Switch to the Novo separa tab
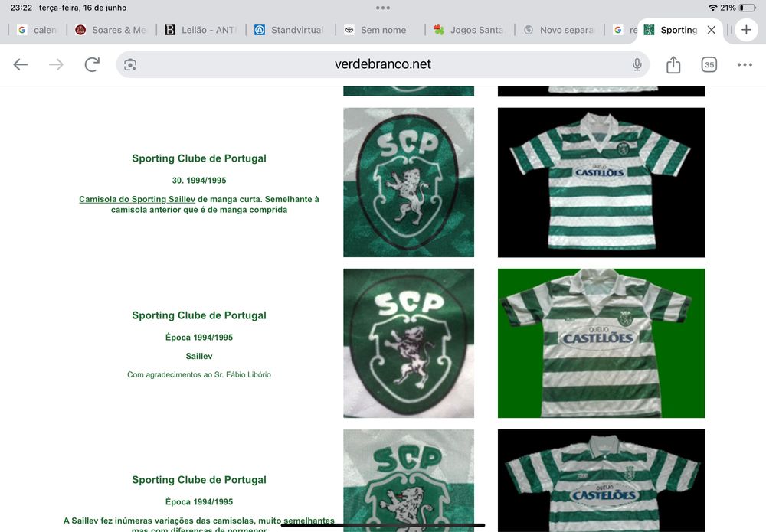766x532 pixels. click(x=559, y=30)
